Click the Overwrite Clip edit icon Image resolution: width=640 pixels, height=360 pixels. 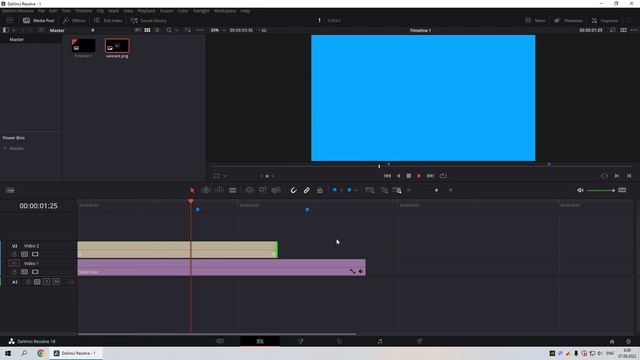(x=263, y=190)
